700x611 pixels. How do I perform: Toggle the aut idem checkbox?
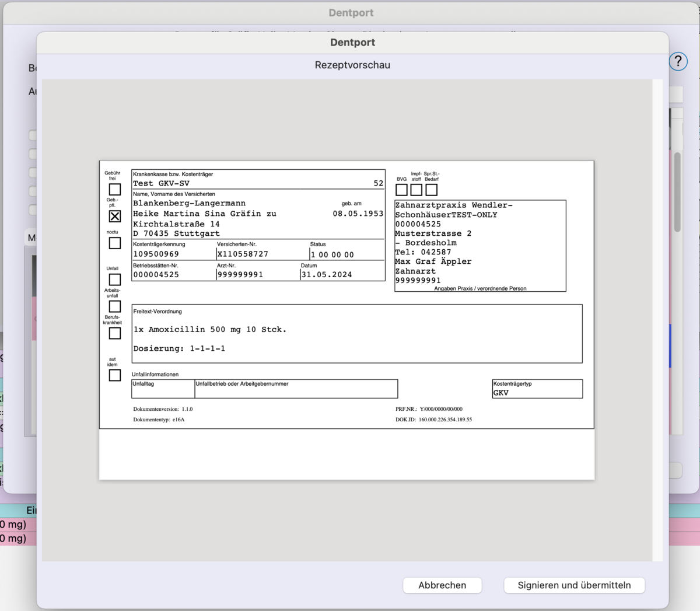pos(115,375)
